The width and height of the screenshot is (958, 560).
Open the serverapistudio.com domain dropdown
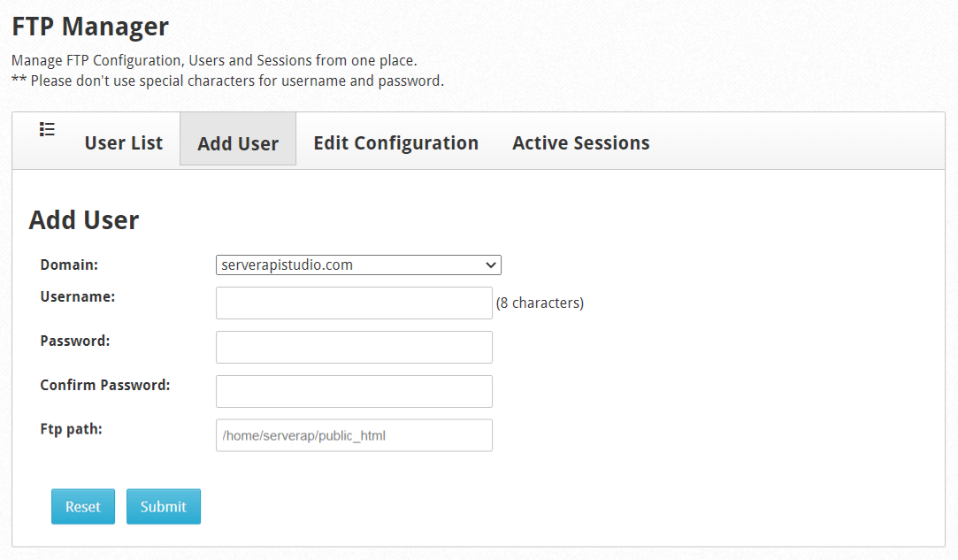coord(358,265)
